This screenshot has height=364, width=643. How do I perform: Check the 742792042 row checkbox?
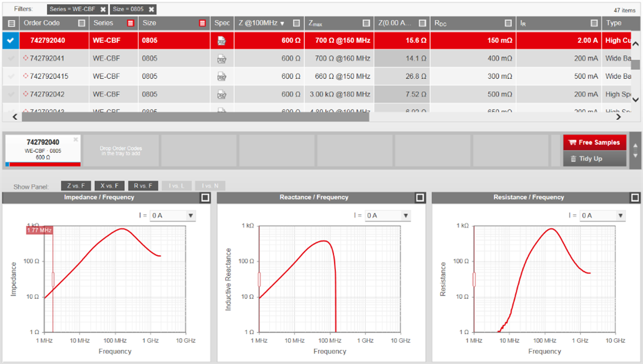click(10, 95)
